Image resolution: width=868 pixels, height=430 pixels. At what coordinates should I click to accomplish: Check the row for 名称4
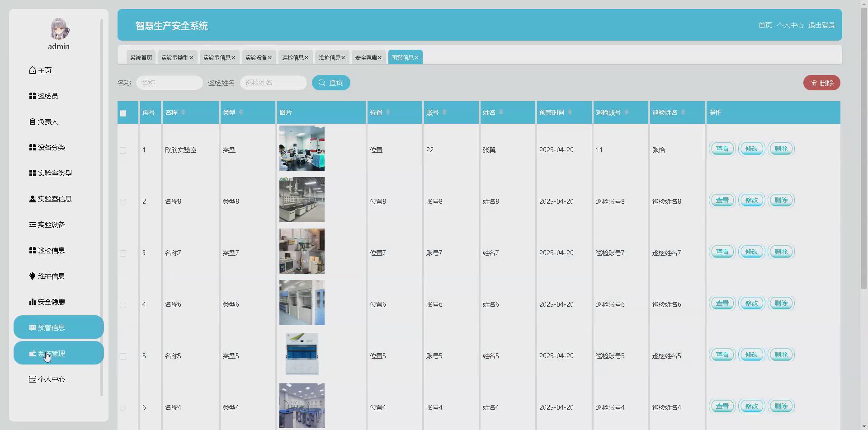pos(123,408)
